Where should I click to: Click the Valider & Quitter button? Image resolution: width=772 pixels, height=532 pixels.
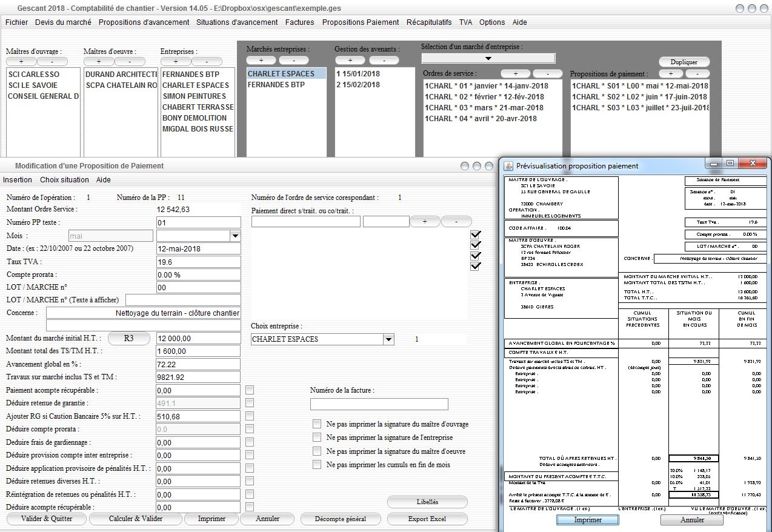[x=47, y=519]
